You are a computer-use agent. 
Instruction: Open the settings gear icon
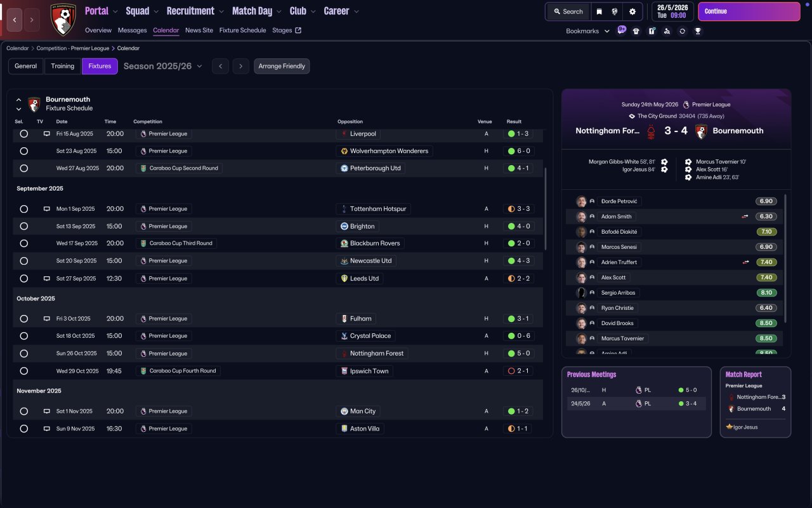point(632,11)
